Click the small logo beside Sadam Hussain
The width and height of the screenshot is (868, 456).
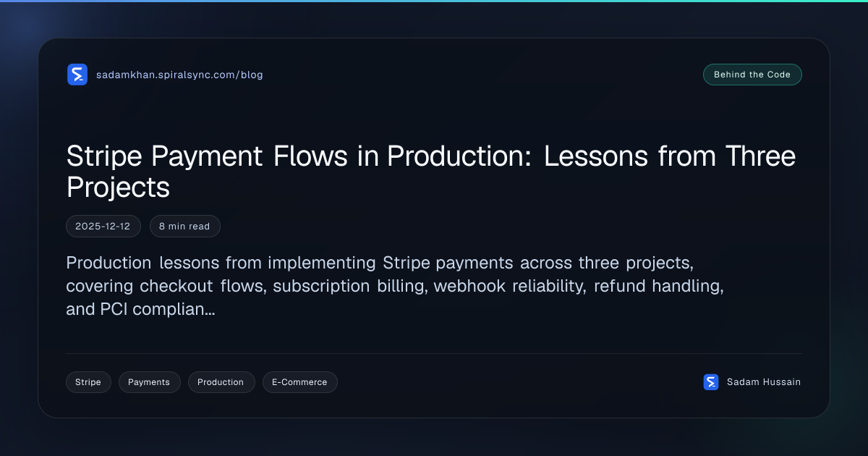click(711, 382)
